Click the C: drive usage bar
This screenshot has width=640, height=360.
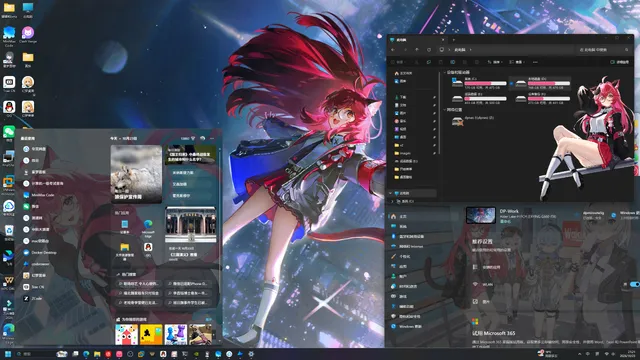tap(485, 83)
